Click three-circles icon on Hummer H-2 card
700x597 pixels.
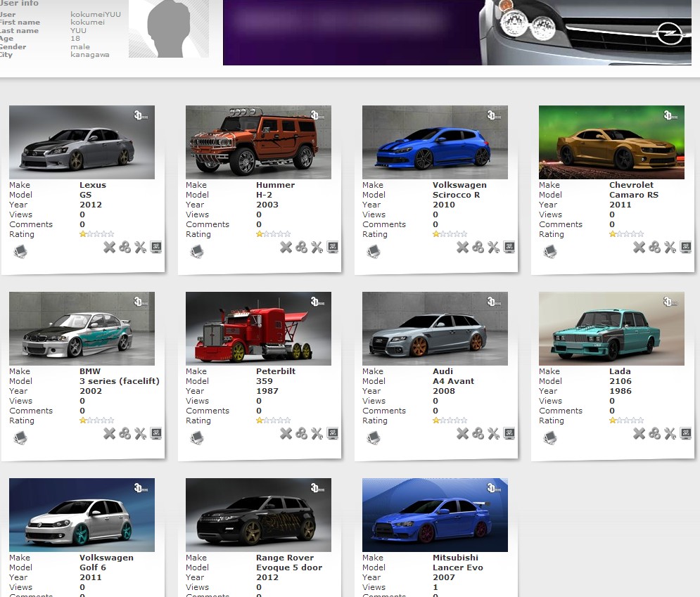pos(302,248)
